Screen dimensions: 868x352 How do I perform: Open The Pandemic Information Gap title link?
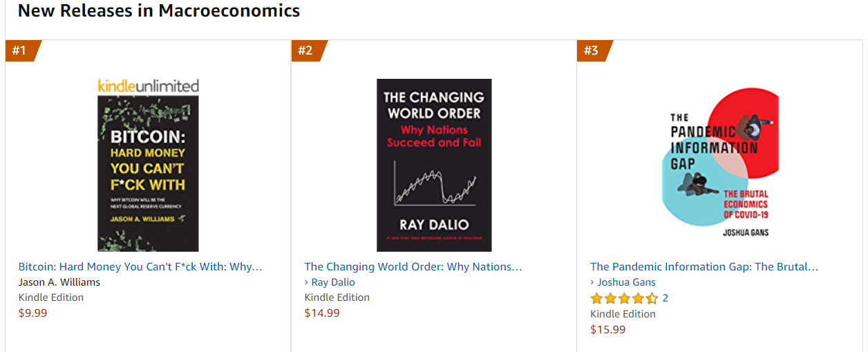704,267
